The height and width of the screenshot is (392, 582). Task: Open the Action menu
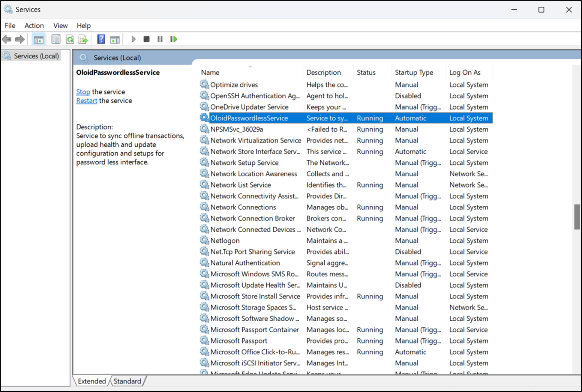pyautogui.click(x=34, y=26)
